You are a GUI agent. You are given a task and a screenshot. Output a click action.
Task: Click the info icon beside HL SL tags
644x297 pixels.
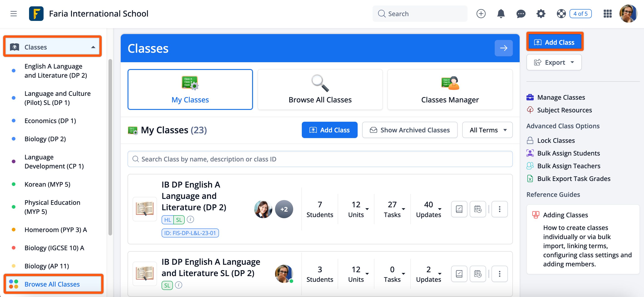[x=190, y=219]
